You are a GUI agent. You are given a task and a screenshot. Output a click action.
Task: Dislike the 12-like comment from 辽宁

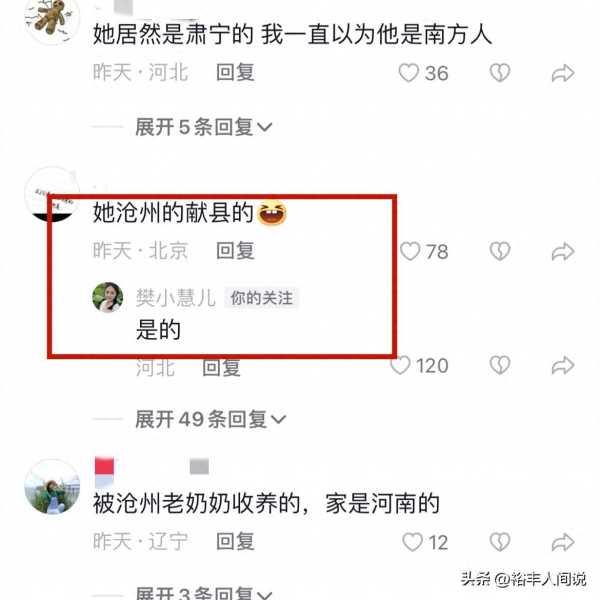point(500,542)
